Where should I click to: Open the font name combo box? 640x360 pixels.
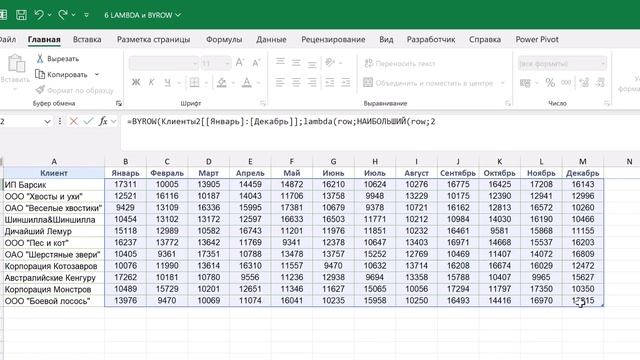pyautogui.click(x=164, y=63)
